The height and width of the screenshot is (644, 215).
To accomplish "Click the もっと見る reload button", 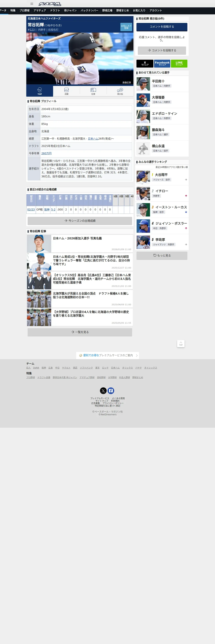I will point(162,255).
